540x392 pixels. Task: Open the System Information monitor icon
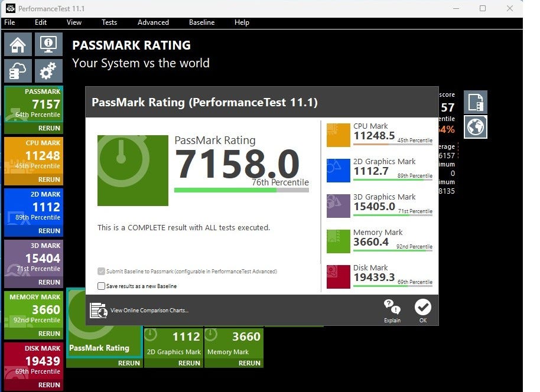pyautogui.click(x=48, y=44)
